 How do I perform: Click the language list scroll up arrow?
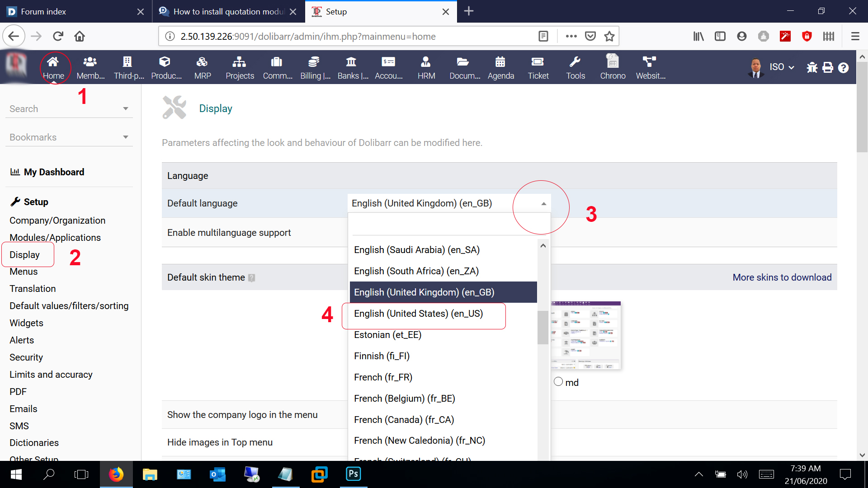[x=543, y=246]
